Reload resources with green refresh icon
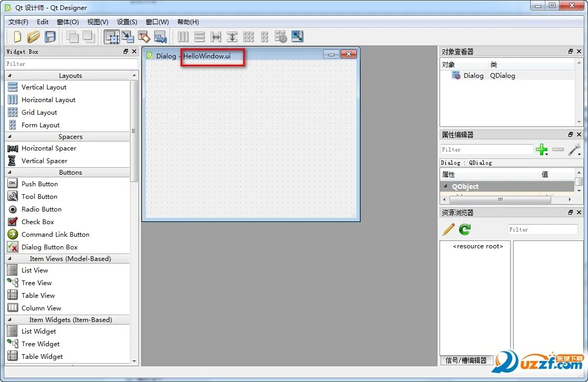The height and width of the screenshot is (382, 588). (465, 229)
